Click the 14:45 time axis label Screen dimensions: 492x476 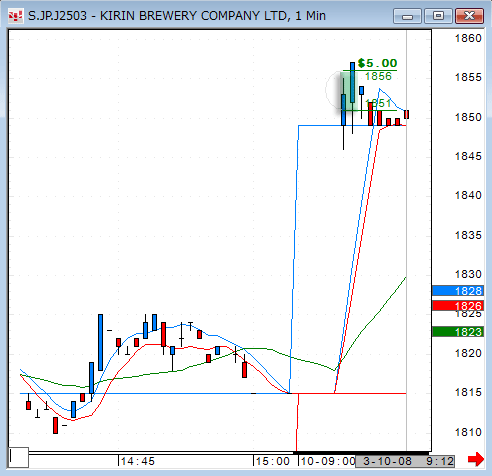pyautogui.click(x=138, y=461)
